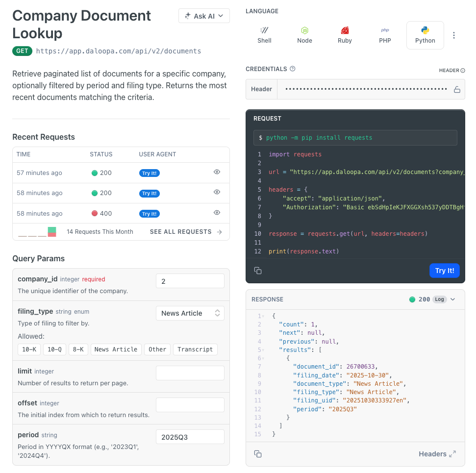Click the more languages three-dot icon
476x473 pixels.
point(454,35)
